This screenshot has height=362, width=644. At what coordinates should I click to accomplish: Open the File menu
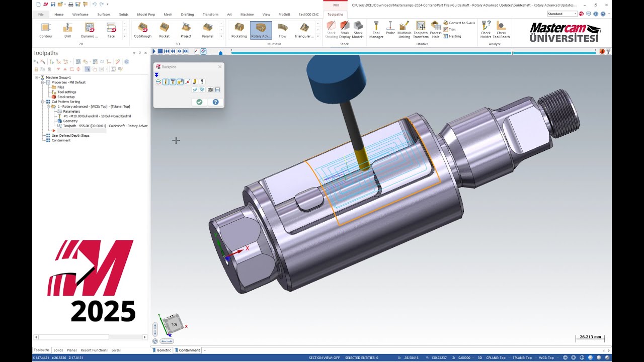(x=41, y=15)
